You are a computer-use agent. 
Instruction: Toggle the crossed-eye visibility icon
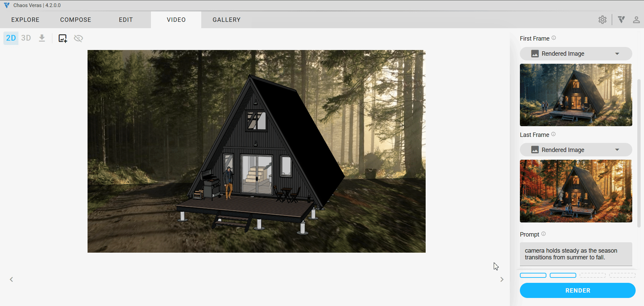(78, 38)
